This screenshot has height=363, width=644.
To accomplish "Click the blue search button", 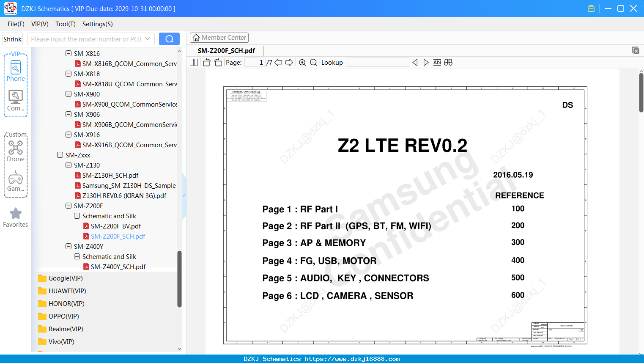I will point(169,39).
